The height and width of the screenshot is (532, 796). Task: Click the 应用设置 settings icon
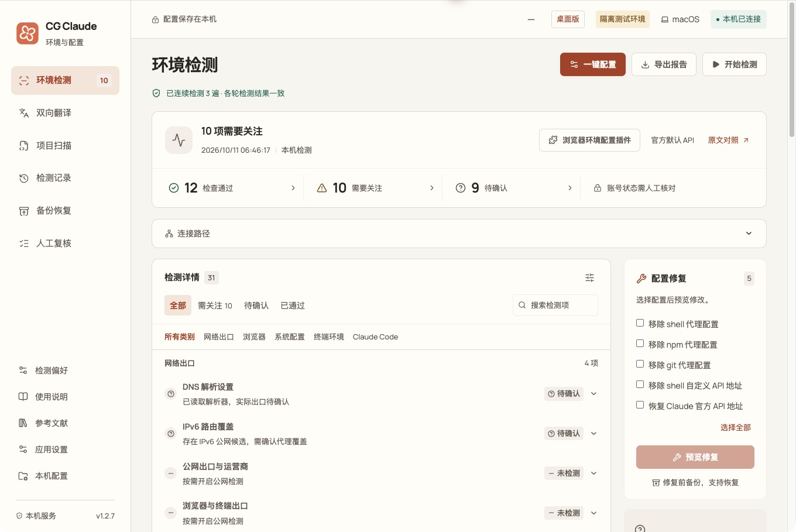(x=23, y=449)
